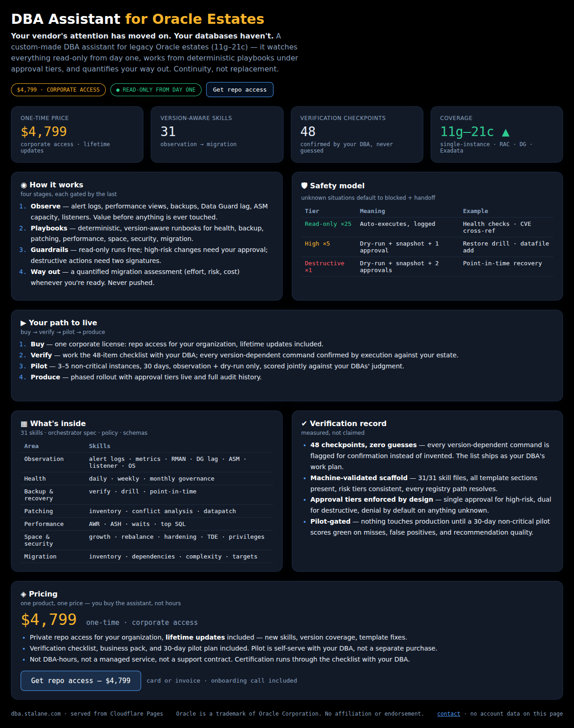Click the 'Buy' step in path to live
This screenshot has height=728, width=574.
click(38, 344)
